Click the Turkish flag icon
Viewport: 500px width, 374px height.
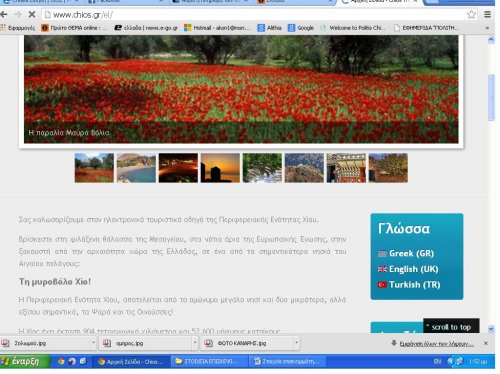coord(382,285)
